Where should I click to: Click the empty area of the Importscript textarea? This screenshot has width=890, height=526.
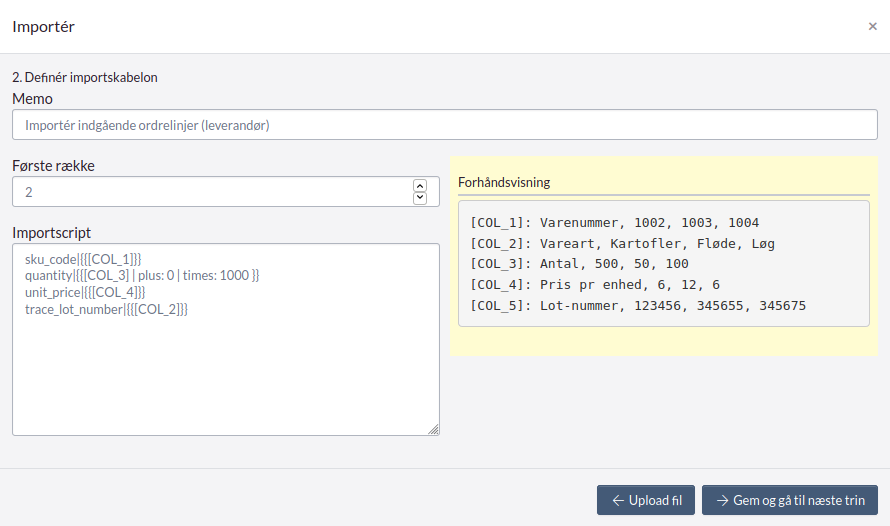click(225, 380)
